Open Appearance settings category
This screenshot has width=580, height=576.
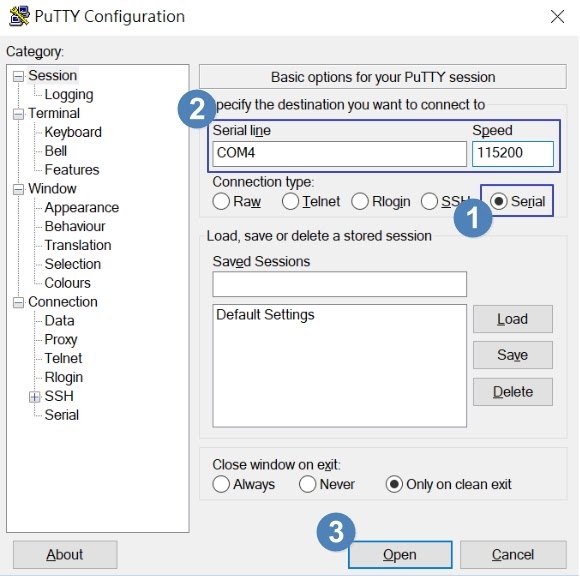[82, 208]
